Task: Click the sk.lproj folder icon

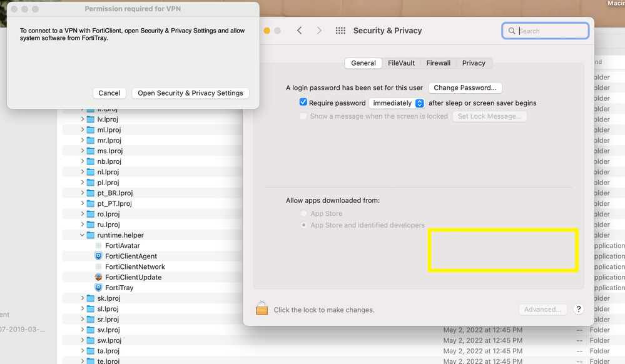Action: (91, 298)
